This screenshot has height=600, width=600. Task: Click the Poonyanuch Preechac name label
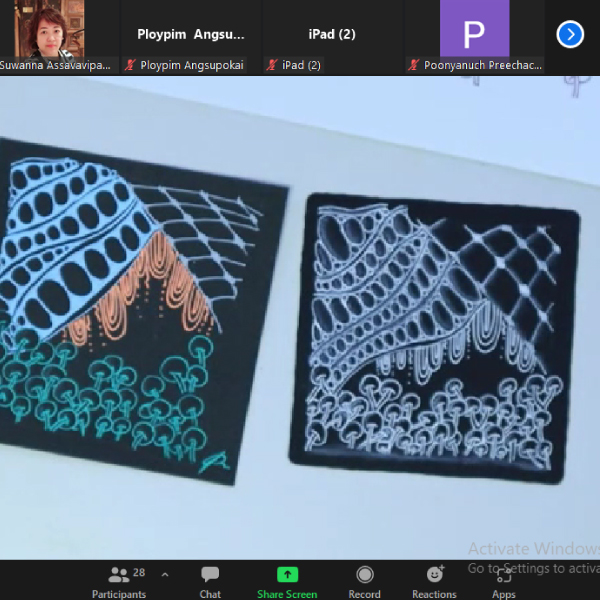[483, 65]
